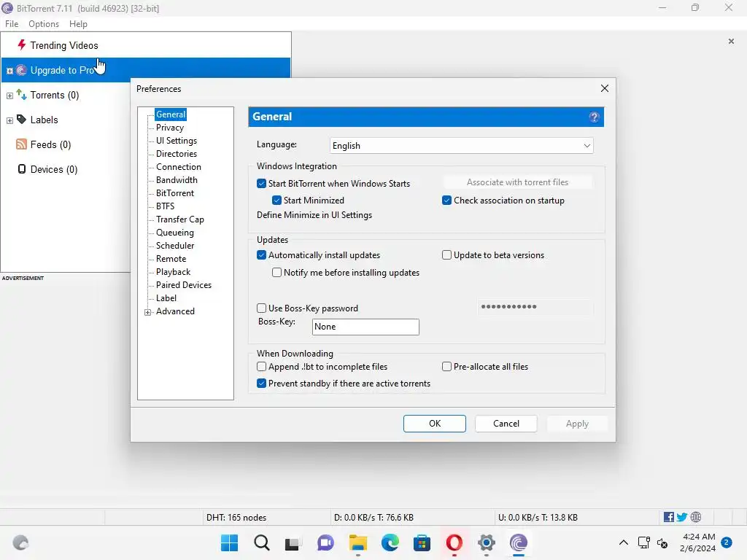Select UI Settings in preferences tree
Screen dimensions: 747x560
tap(177, 141)
